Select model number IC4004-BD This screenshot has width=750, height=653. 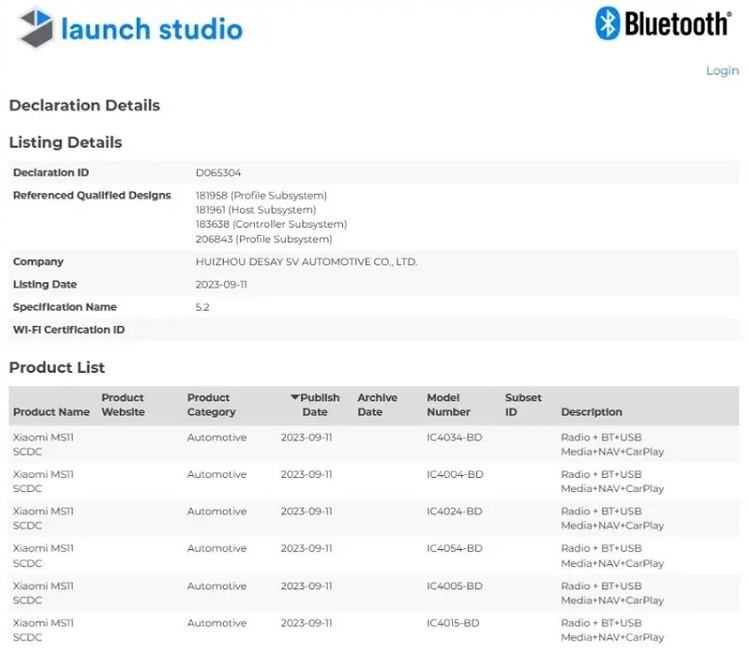[455, 475]
